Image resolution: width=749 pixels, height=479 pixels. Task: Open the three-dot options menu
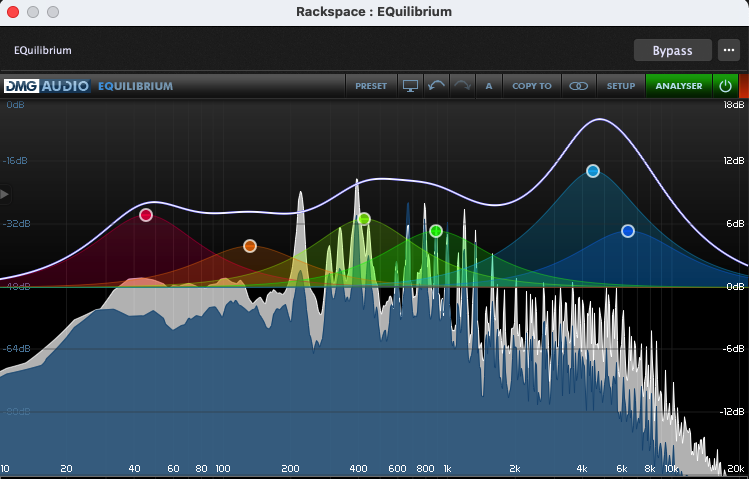click(728, 51)
